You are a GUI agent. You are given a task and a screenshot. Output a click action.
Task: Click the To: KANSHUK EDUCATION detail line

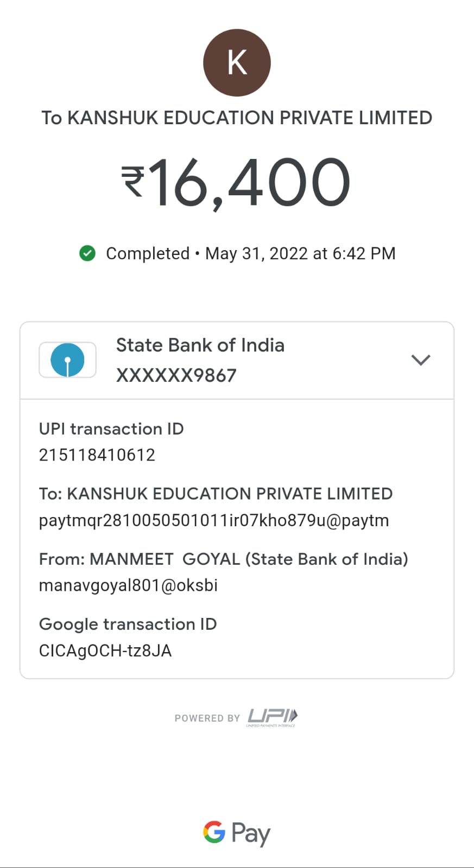coord(216,494)
